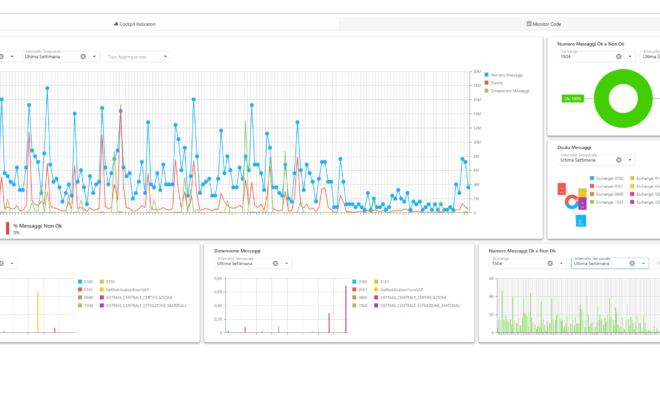Toggle 0860 series in Dimensione Messaggi legend

tap(360, 298)
